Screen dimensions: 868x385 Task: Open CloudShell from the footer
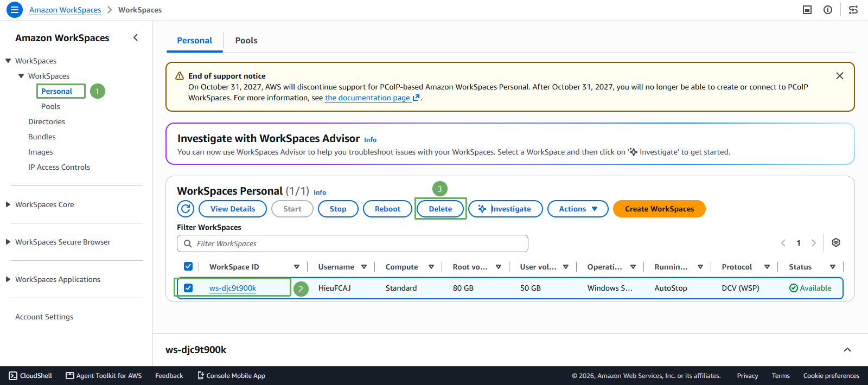30,376
